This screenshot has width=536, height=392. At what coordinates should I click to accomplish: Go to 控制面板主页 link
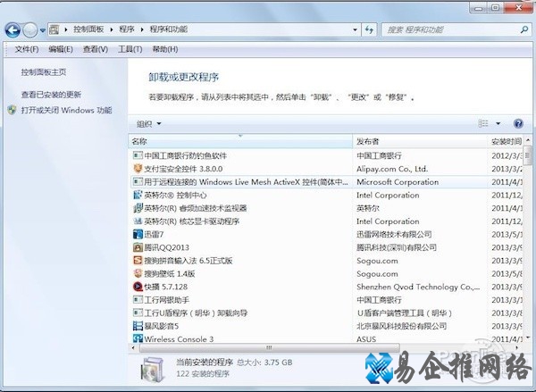click(44, 72)
